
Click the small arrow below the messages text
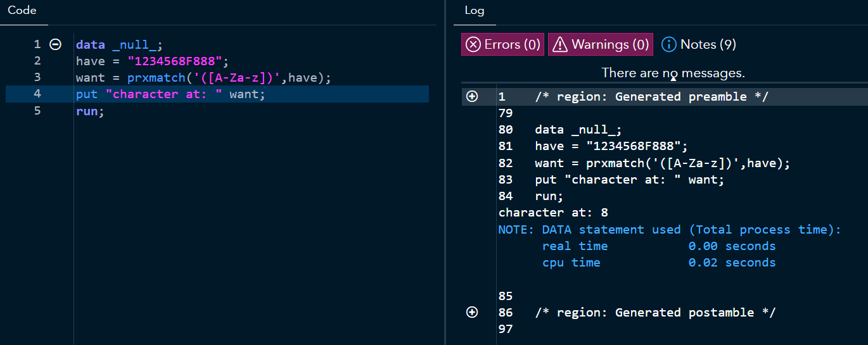coord(673,78)
